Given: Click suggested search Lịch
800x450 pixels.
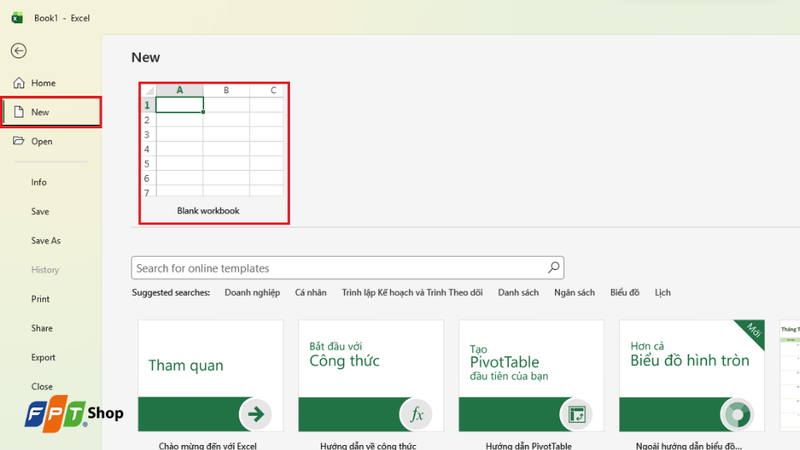Looking at the screenshot, I should (663, 292).
